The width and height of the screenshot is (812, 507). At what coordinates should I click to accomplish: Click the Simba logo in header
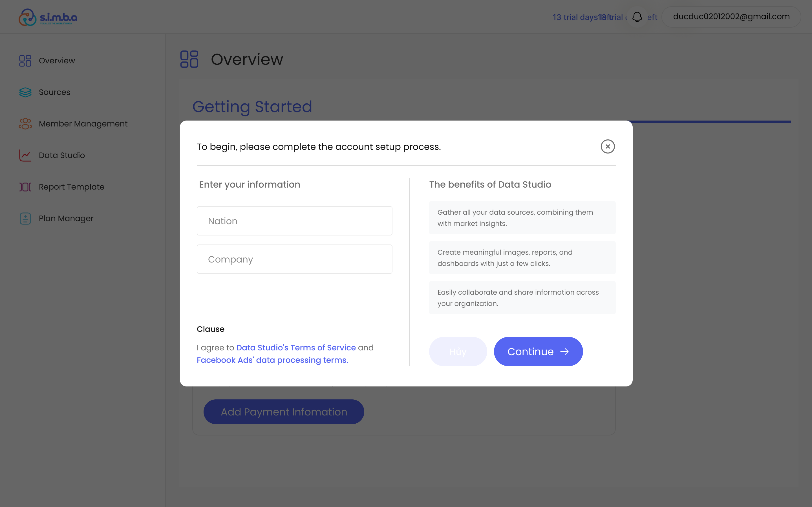(48, 17)
